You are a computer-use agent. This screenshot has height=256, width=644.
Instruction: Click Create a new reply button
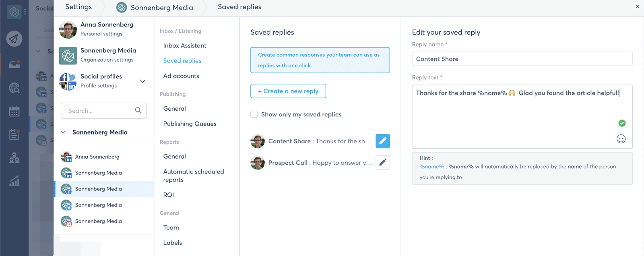[x=288, y=91]
